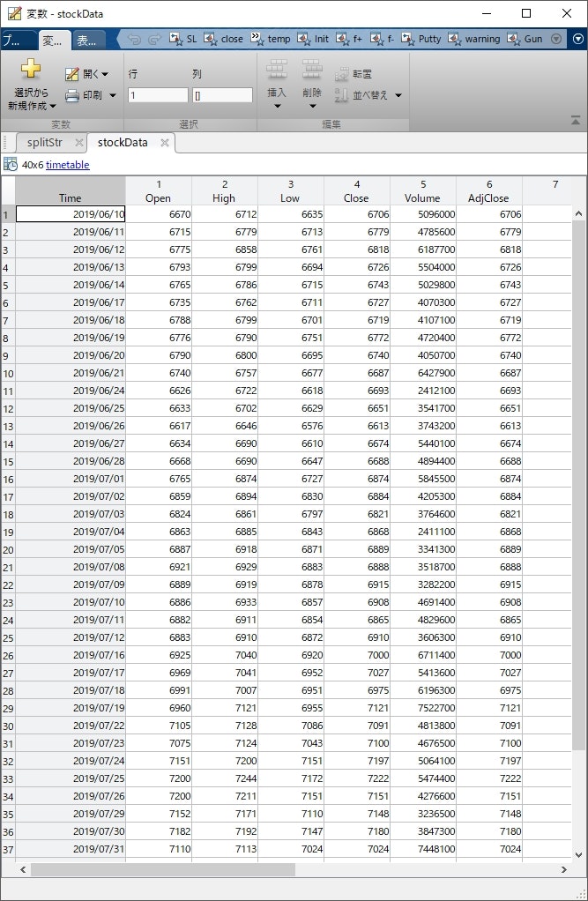Open the 並べ替え dropdown arrow

[x=398, y=95]
